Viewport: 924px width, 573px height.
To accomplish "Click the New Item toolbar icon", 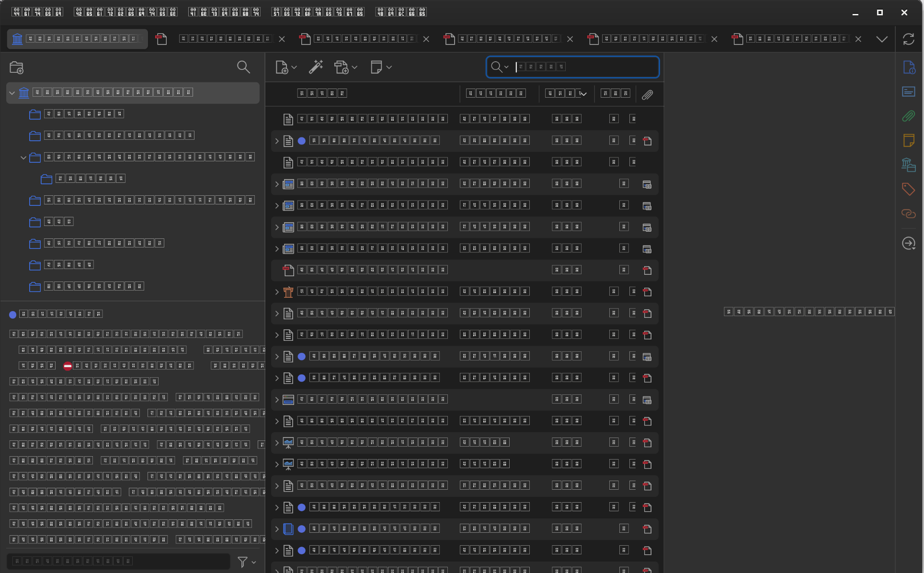I will tap(282, 67).
